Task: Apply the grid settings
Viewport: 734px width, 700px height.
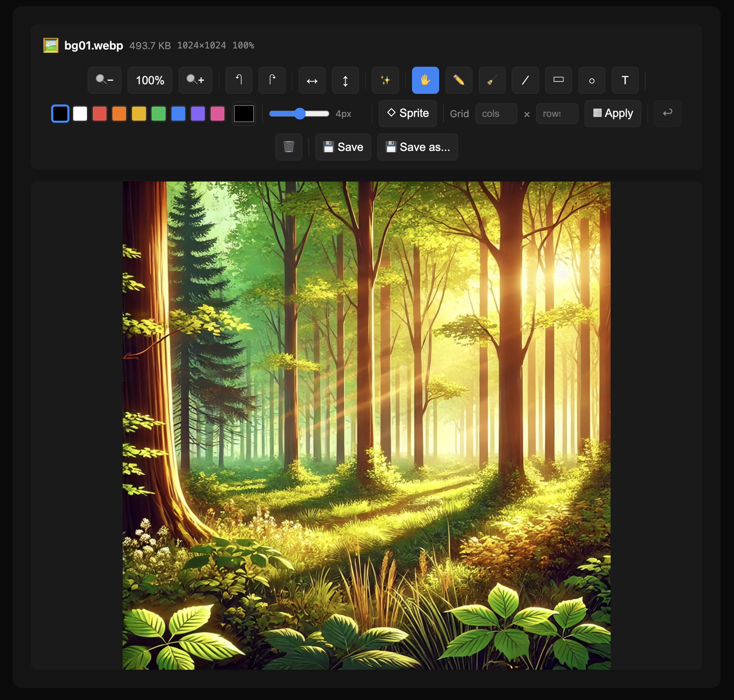Action: coord(612,113)
